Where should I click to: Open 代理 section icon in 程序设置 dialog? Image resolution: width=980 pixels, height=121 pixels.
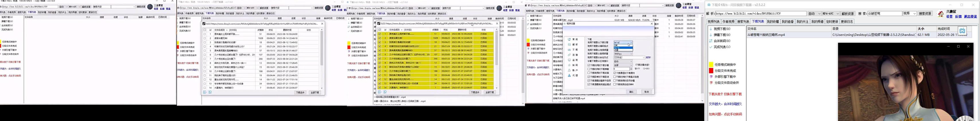[570, 75]
